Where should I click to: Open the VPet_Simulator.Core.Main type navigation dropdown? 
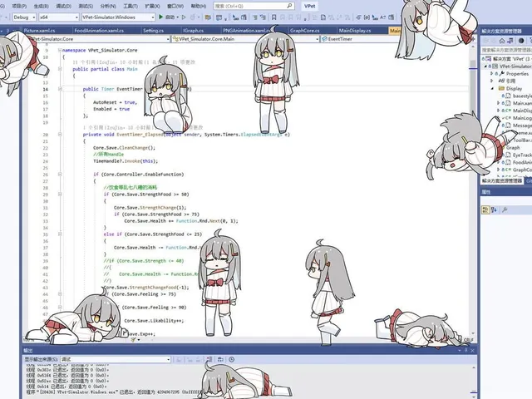[246, 39]
